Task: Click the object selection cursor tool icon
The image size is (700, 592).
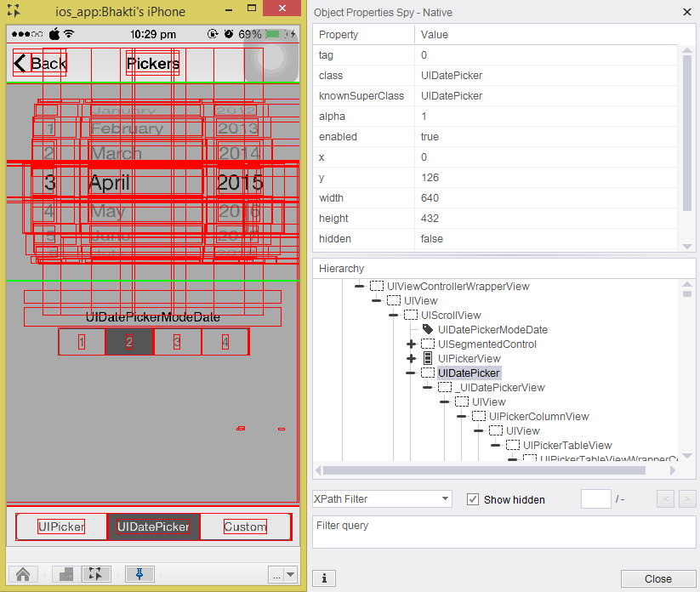Action: (x=96, y=574)
